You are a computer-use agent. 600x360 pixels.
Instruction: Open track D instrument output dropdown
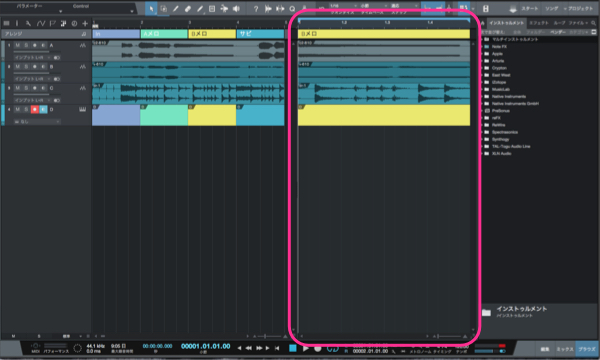tap(37, 122)
